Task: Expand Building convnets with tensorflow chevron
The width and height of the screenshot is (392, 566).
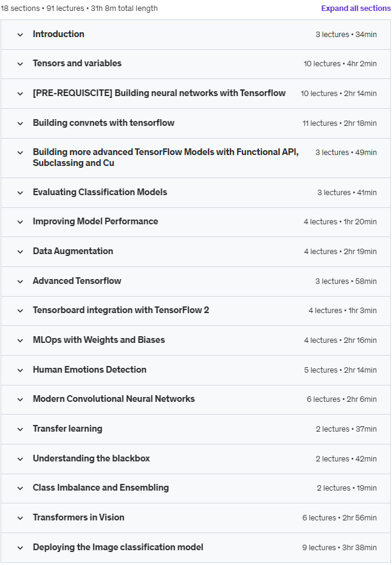Action: (x=20, y=123)
